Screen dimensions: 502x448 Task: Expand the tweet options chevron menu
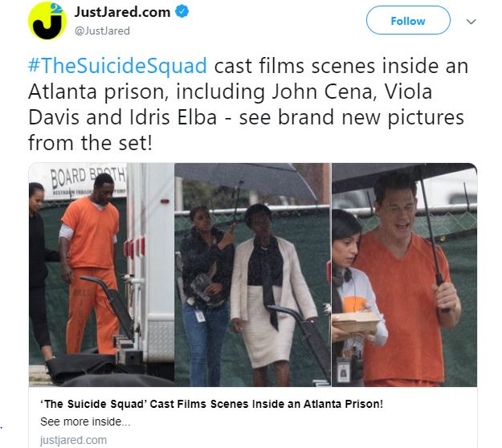[x=471, y=22]
